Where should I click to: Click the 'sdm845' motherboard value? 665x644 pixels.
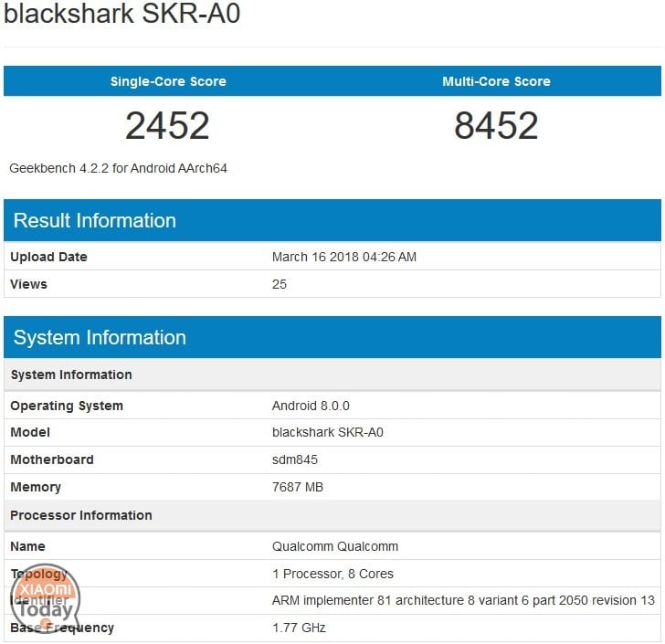[x=295, y=459]
